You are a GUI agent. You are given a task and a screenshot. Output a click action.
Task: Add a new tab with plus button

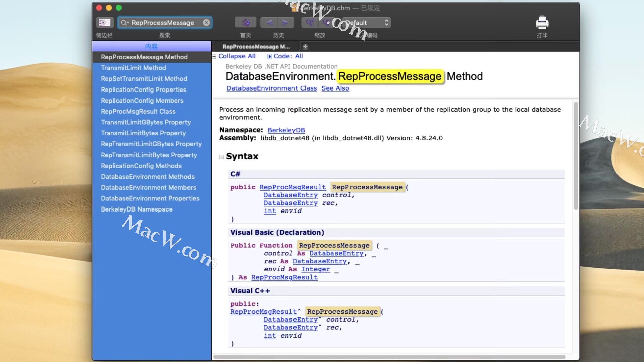(305, 47)
